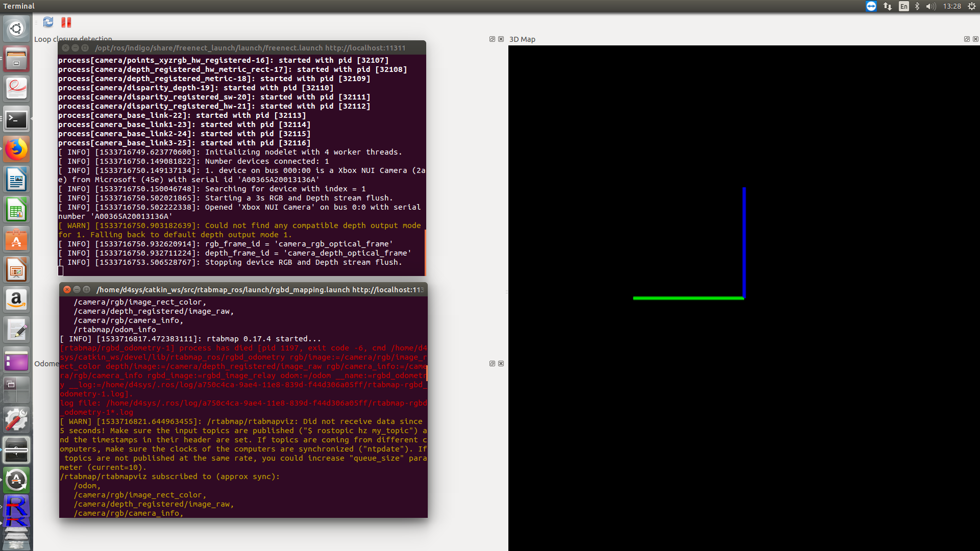This screenshot has width=980, height=551.
Task: Click the 13:28 clock indicator
Action: pyautogui.click(x=951, y=6)
